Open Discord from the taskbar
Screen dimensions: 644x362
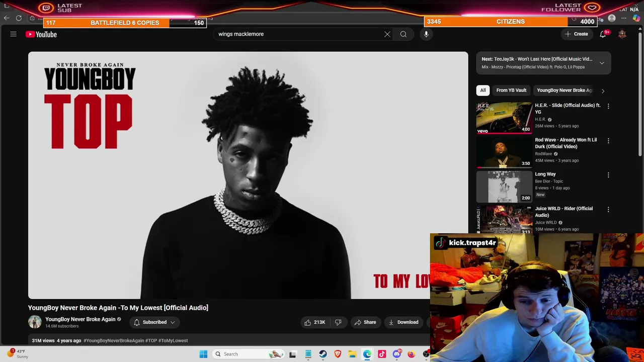click(396, 354)
